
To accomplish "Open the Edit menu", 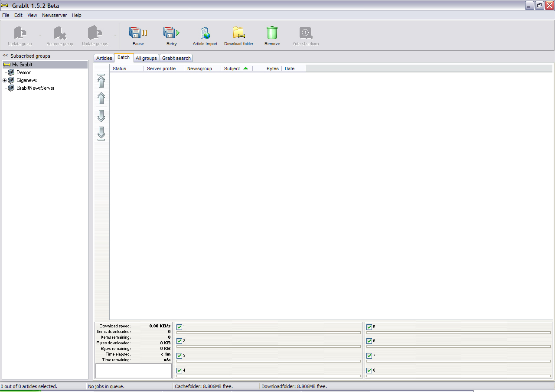I will [18, 15].
